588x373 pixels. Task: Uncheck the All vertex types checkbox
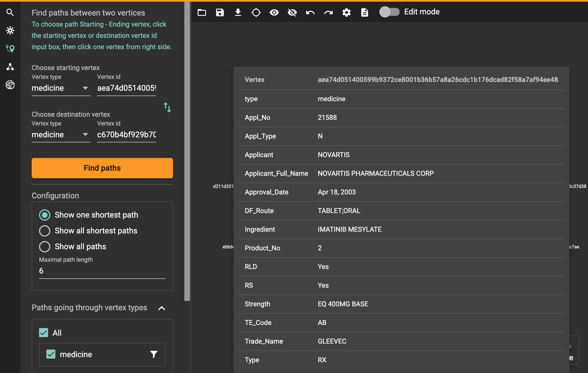[x=44, y=333]
